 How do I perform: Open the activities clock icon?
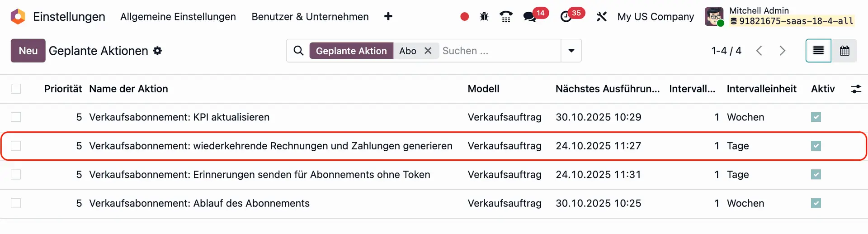(566, 17)
